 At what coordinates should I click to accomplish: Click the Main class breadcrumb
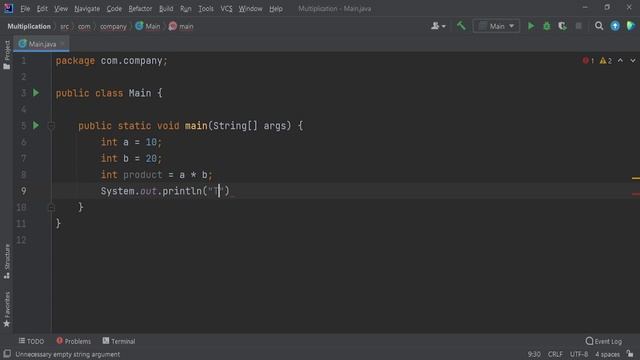click(x=148, y=27)
